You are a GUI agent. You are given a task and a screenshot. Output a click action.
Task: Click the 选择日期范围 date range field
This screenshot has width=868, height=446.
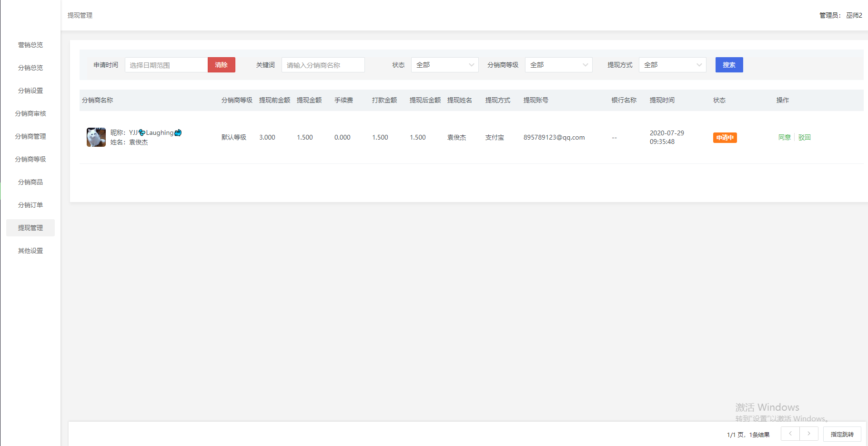tap(166, 65)
